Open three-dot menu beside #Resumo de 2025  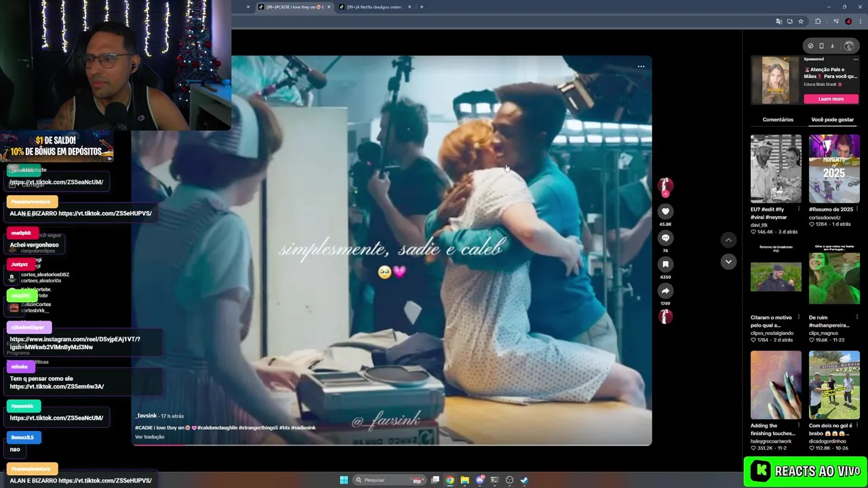(x=856, y=209)
